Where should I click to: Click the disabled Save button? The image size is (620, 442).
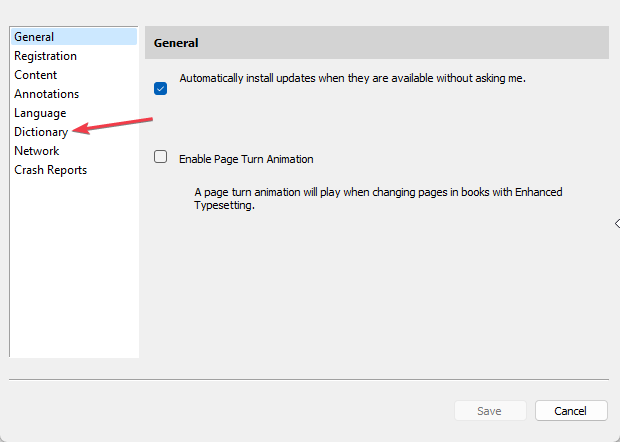(490, 411)
